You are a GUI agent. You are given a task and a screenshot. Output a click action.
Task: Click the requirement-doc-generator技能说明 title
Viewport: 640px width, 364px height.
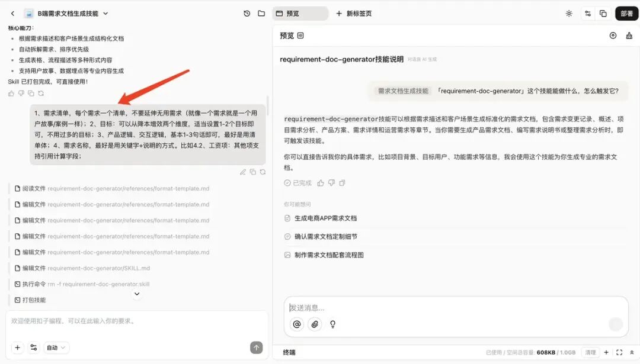point(341,60)
